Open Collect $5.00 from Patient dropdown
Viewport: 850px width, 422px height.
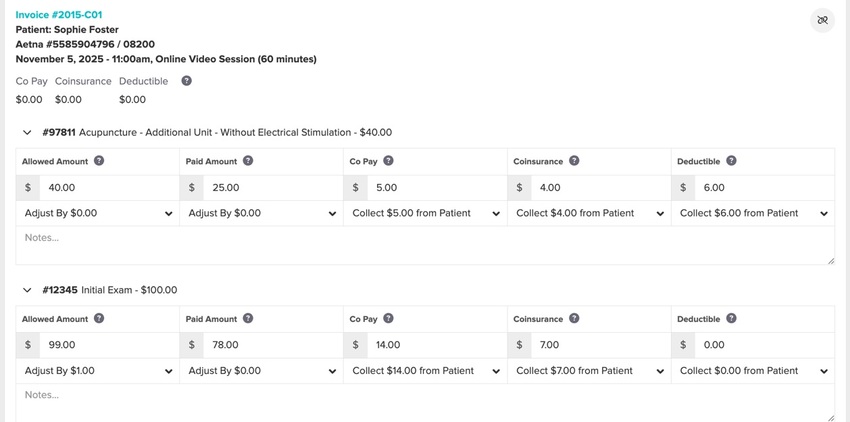coord(426,213)
